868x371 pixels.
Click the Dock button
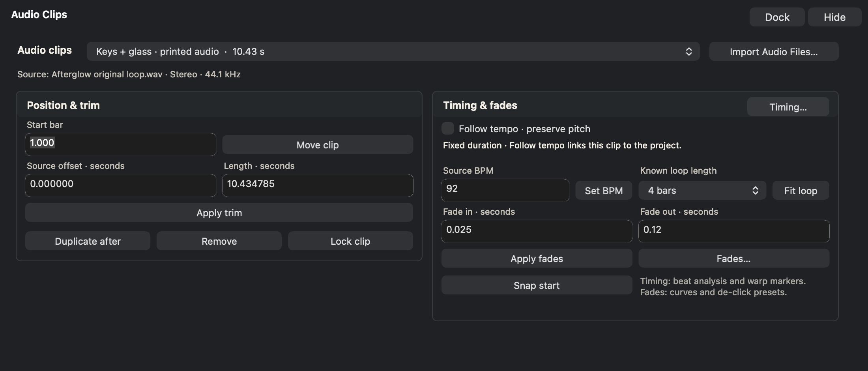[x=777, y=17]
